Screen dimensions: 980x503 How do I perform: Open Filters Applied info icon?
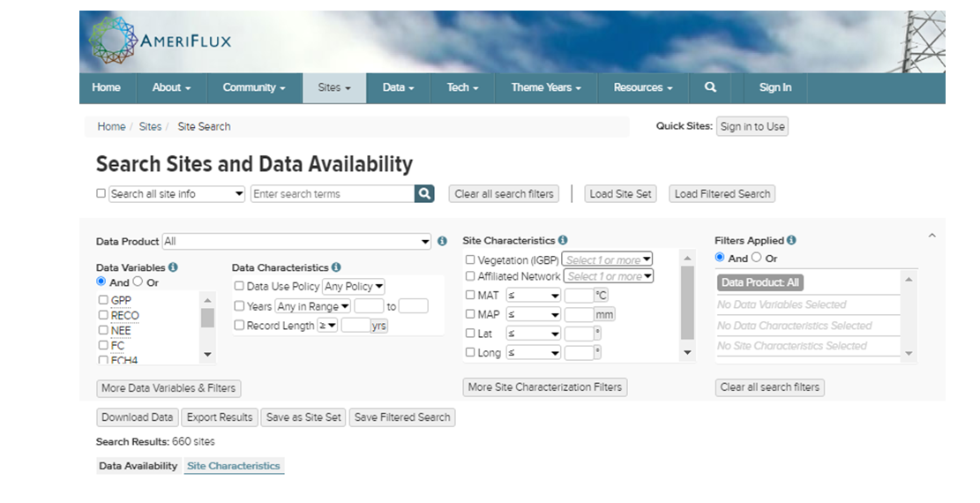point(791,240)
